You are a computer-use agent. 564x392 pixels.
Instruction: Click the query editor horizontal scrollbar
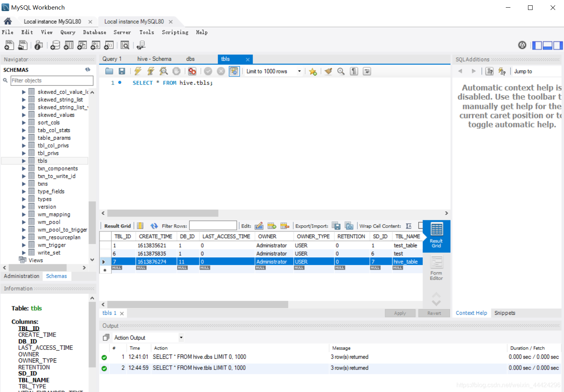pyautogui.click(x=163, y=213)
